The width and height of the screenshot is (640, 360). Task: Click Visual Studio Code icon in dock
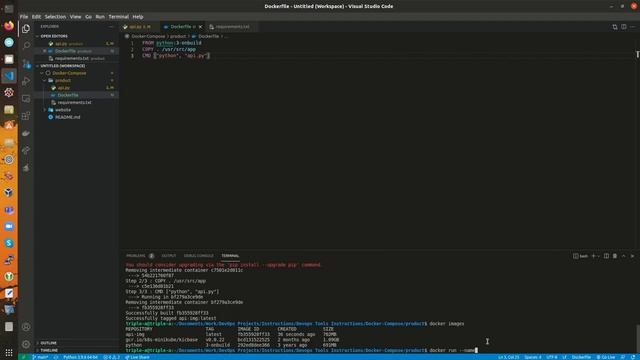click(x=9, y=76)
